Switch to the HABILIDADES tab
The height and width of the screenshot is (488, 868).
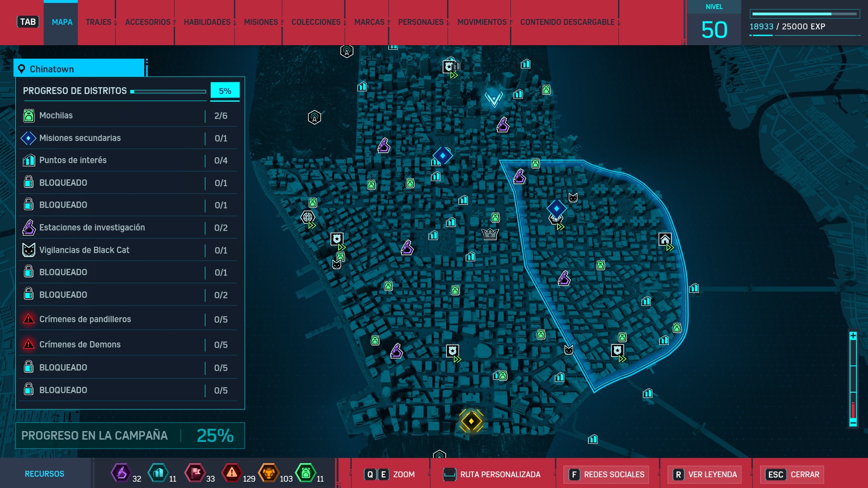tap(207, 22)
